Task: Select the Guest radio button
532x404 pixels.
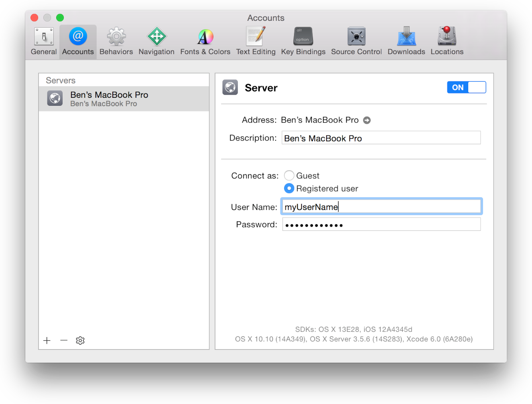Action: (289, 175)
